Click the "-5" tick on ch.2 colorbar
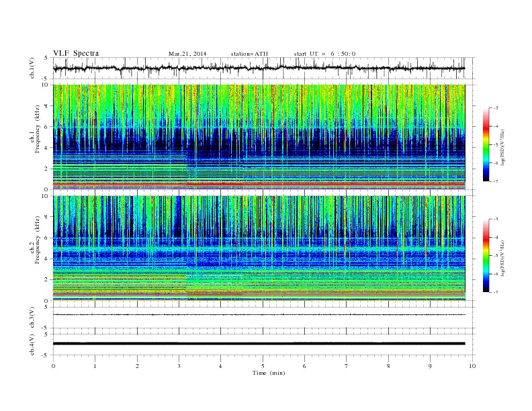The image size is (532, 411). 495,255
